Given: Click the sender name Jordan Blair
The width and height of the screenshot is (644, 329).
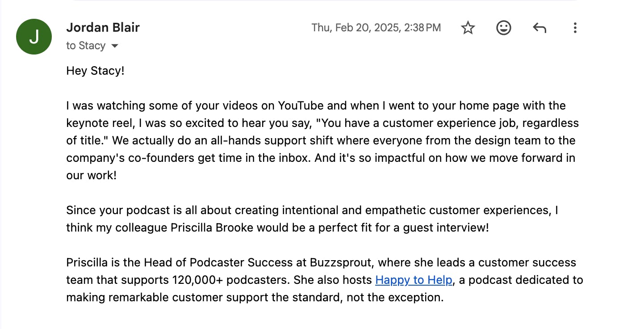Looking at the screenshot, I should (x=103, y=27).
